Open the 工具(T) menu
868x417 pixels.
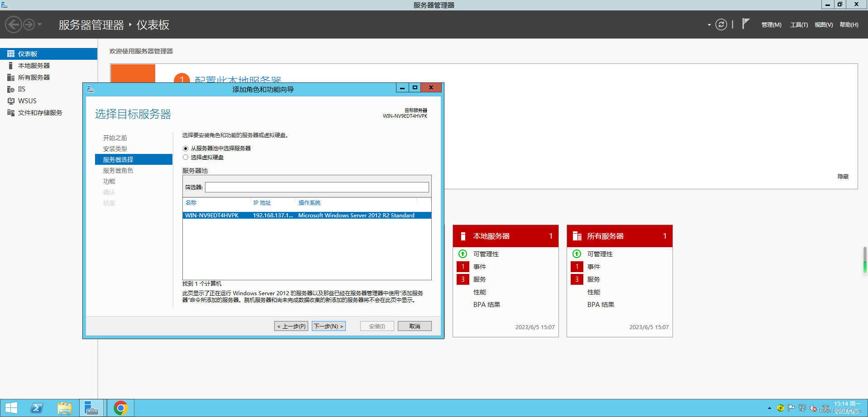point(799,25)
